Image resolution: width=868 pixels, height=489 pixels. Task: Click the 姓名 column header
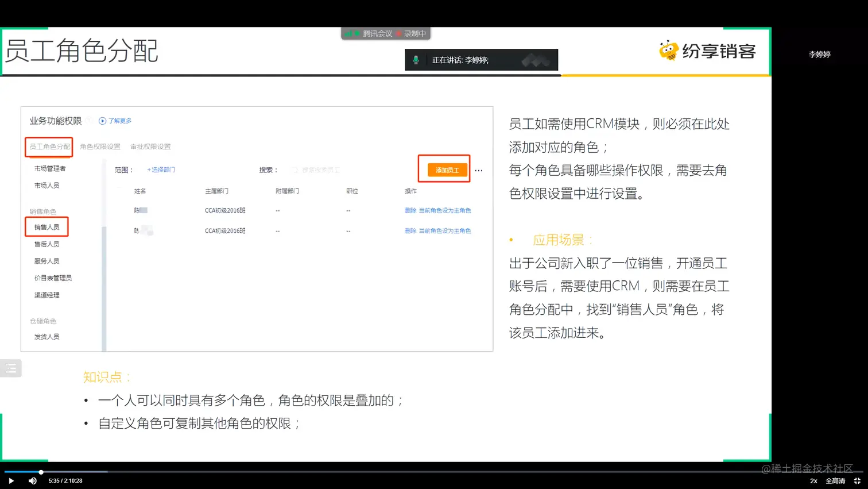[x=140, y=191]
